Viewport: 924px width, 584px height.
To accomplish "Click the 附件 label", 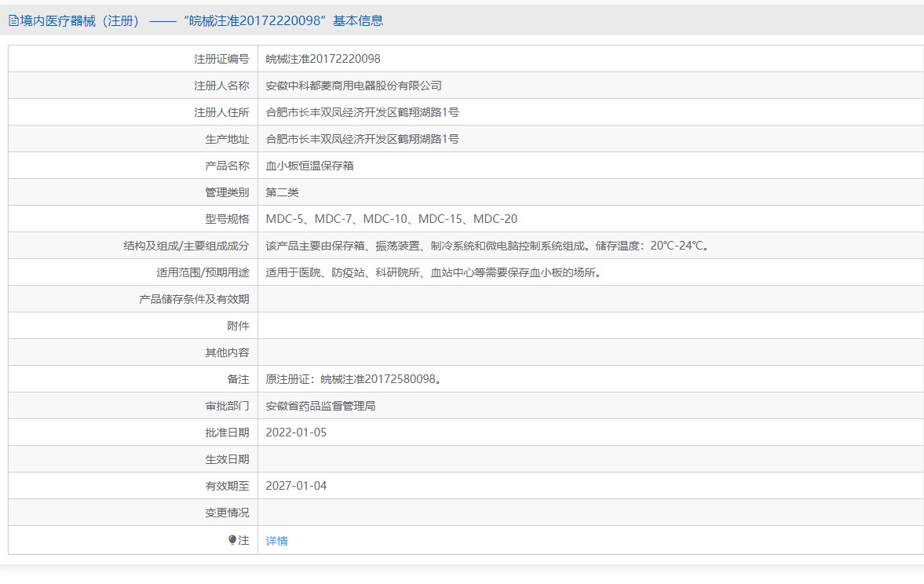I will [238, 326].
